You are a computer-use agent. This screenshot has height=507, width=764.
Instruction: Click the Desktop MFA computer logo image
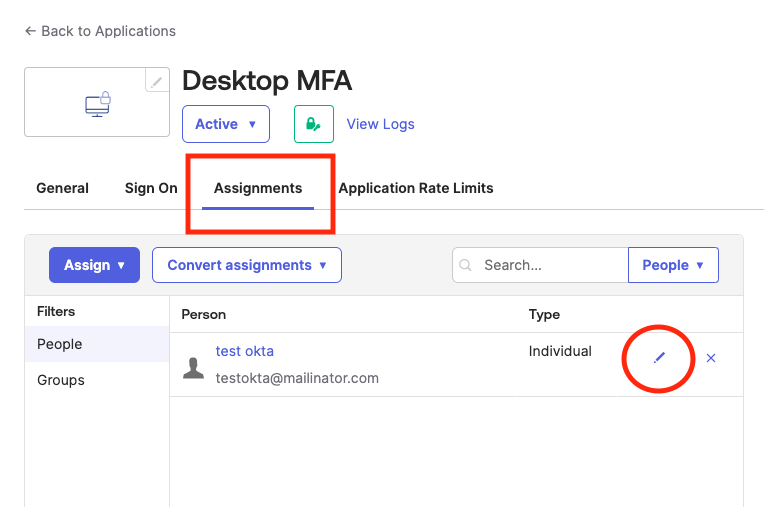97,104
